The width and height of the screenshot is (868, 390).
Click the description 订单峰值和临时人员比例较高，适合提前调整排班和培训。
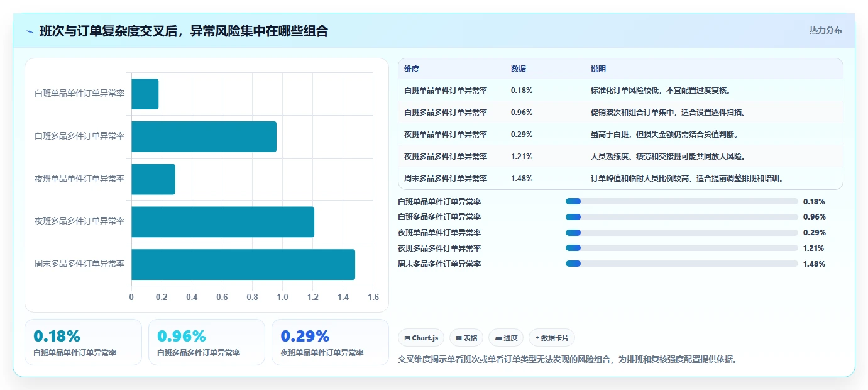687,179
